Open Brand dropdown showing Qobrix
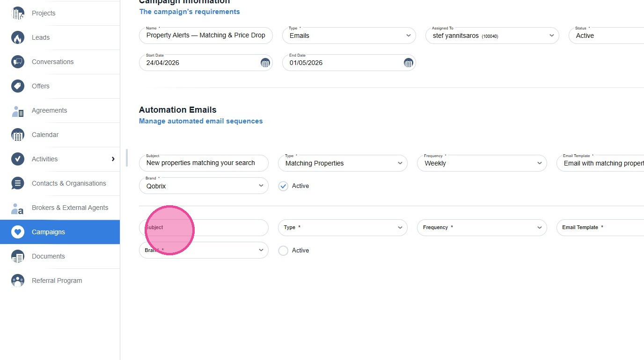The image size is (644, 360). tap(204, 186)
